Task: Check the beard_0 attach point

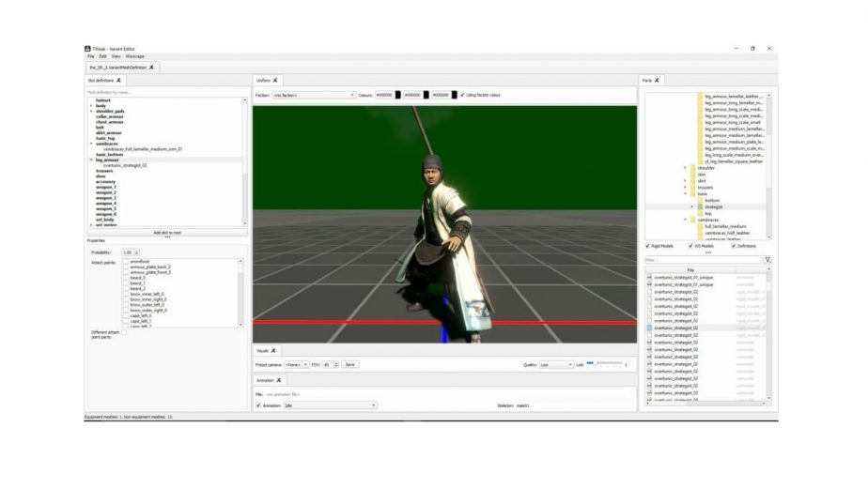Action: [x=126, y=278]
